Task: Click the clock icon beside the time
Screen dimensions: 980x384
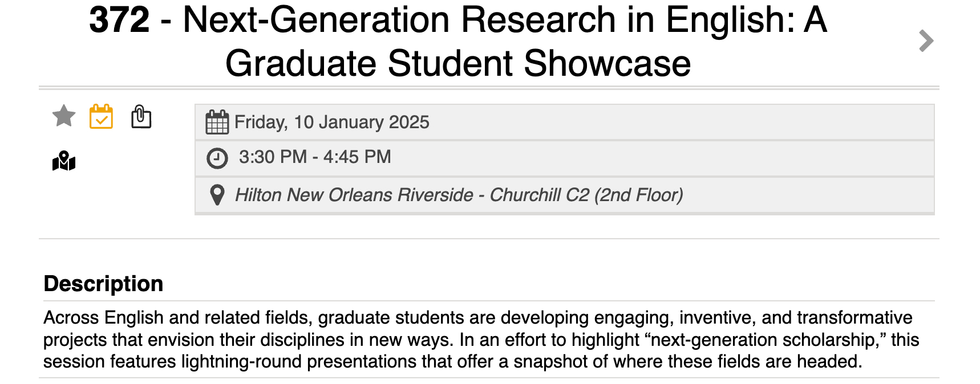Action: point(217,158)
